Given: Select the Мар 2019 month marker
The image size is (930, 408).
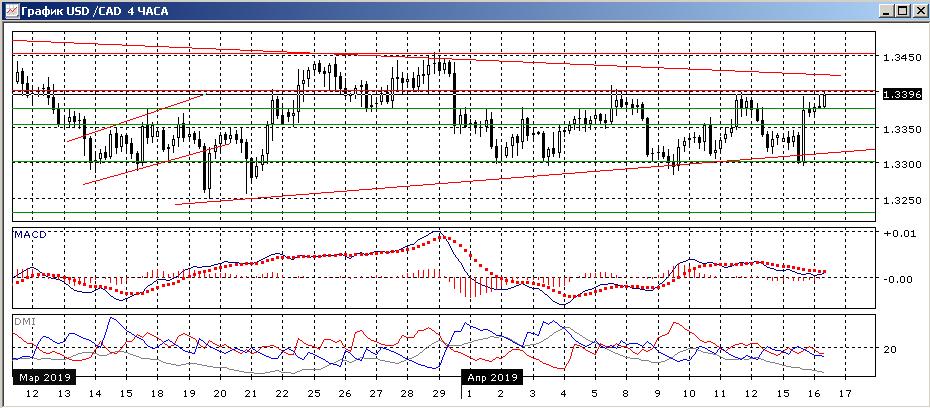Looking at the screenshot, I should [x=43, y=378].
